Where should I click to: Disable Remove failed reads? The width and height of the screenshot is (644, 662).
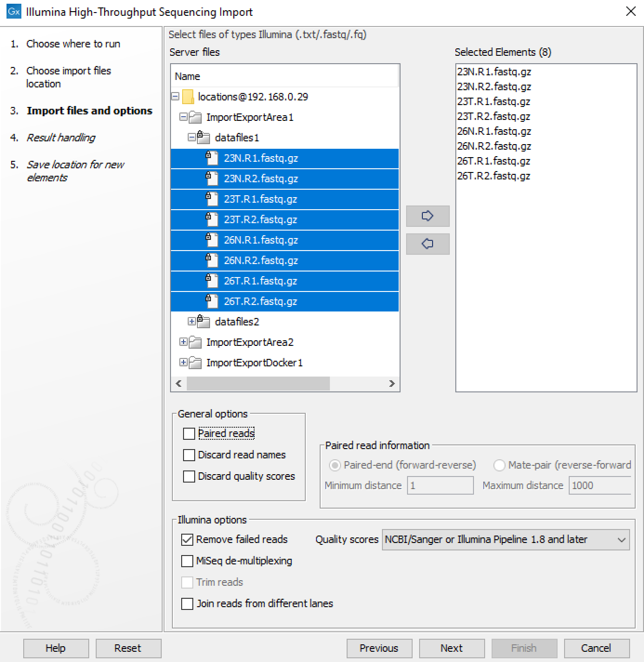pyautogui.click(x=187, y=540)
